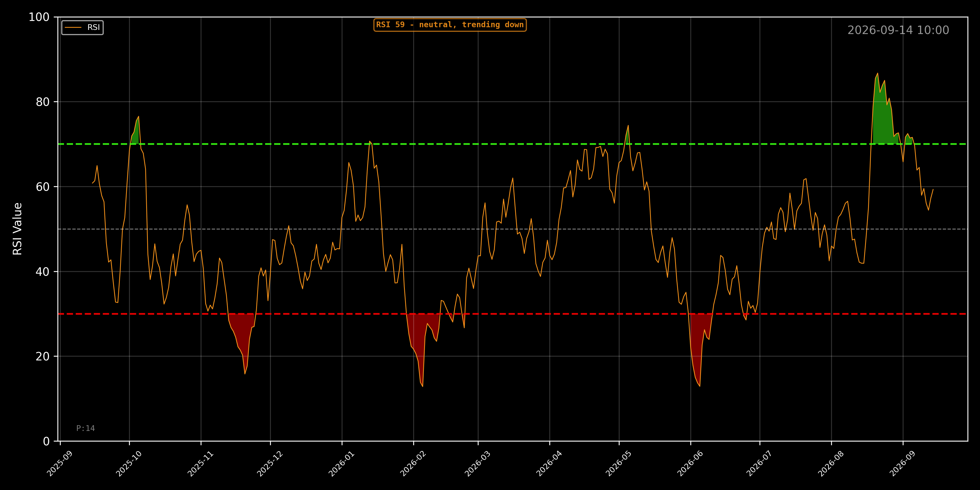Viewport: 980px width, 490px height.
Task: Click the RSI legend entry
Action: (82, 27)
